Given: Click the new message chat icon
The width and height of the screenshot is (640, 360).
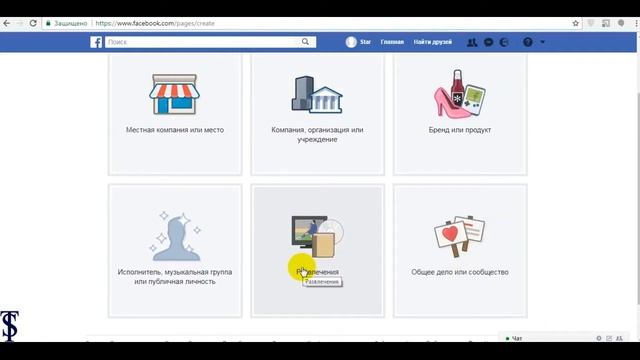Looking at the screenshot, I should click(609, 338).
